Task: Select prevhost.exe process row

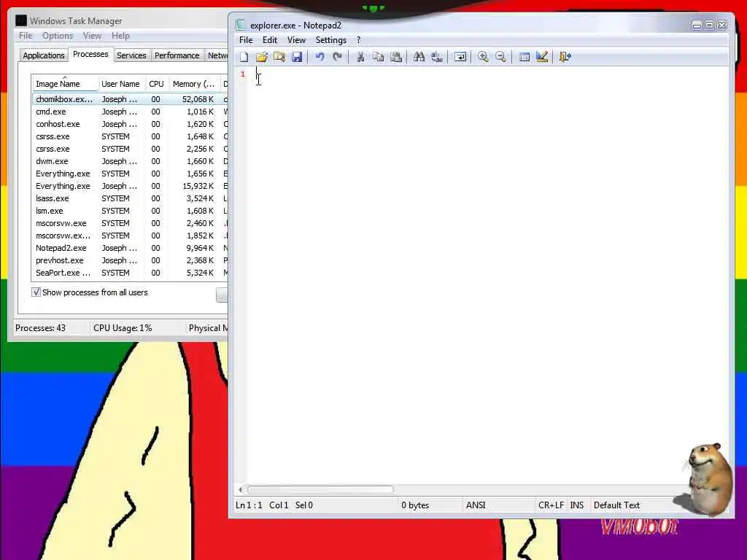Action: 130,260
